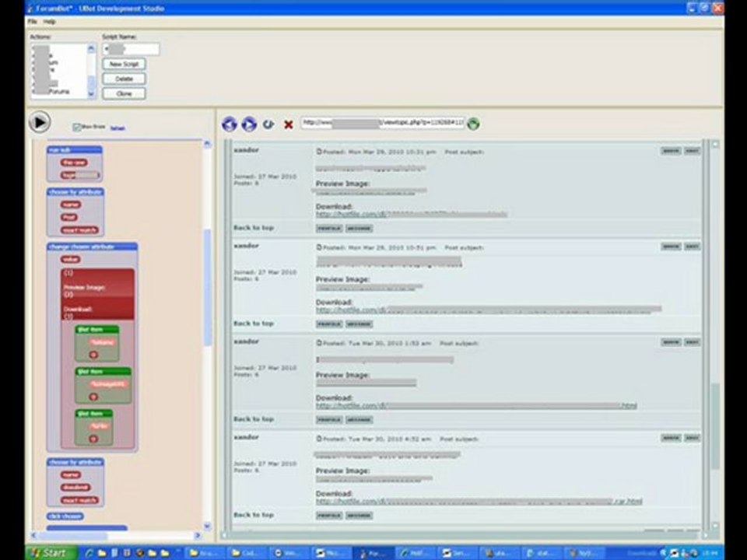Viewport: 747px width, 560px height.
Task: Click the circular icon under the first green list item
Action: [x=93, y=355]
